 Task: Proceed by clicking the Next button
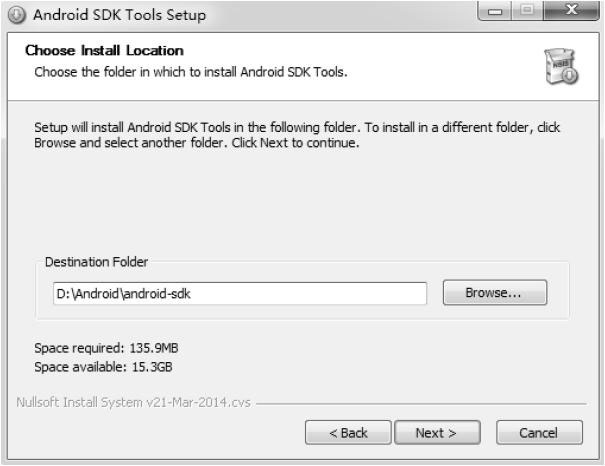[x=436, y=433]
